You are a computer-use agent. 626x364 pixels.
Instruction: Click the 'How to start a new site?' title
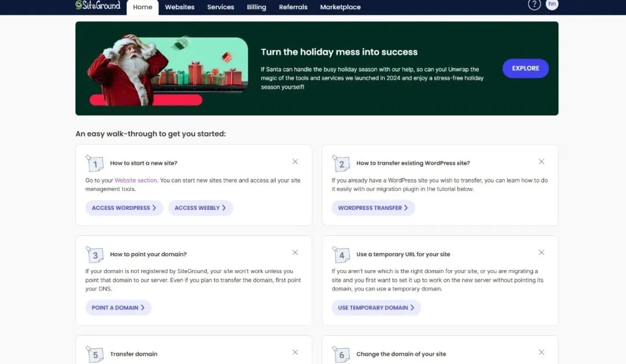tap(144, 163)
